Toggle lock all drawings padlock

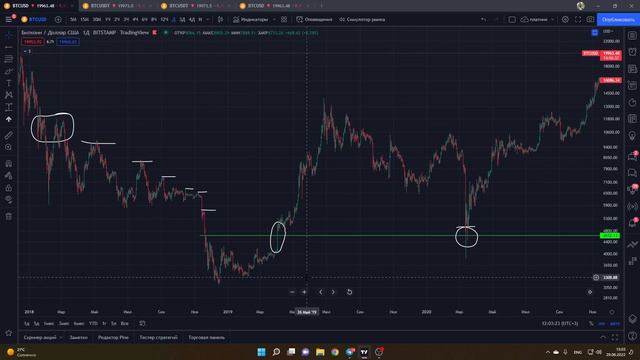9,188
